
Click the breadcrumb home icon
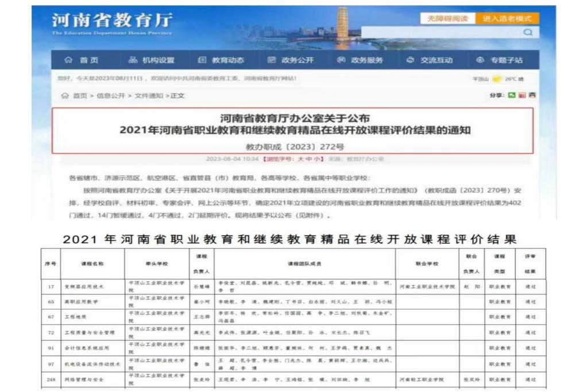pyautogui.click(x=64, y=95)
